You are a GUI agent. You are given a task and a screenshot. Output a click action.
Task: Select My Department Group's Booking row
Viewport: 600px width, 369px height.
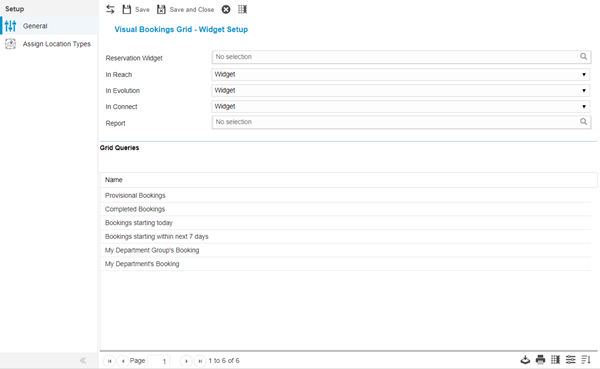click(x=346, y=250)
